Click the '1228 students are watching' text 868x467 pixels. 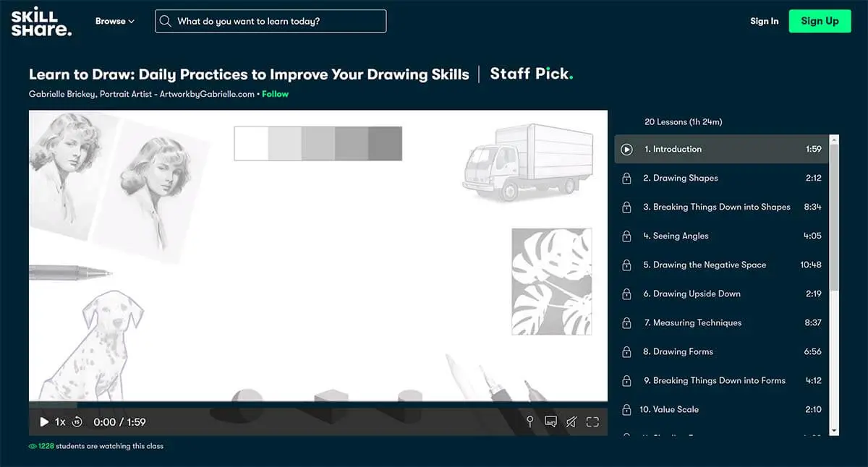coord(101,446)
